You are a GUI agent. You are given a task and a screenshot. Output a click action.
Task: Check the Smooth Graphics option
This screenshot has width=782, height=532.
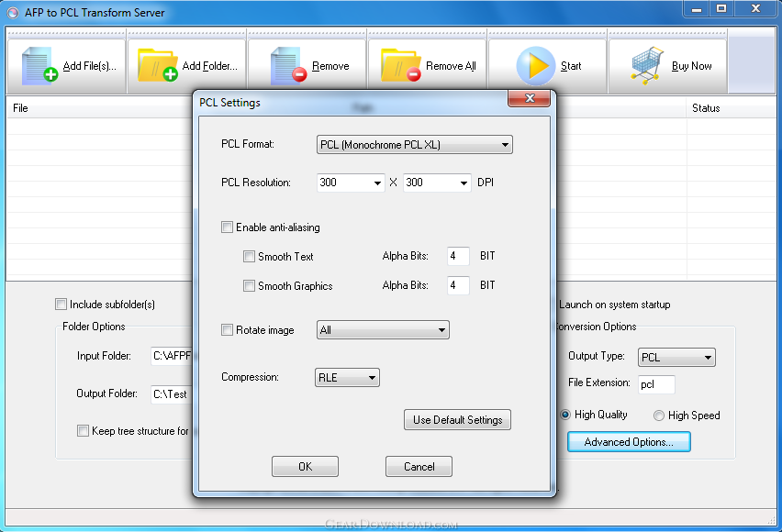point(249,285)
